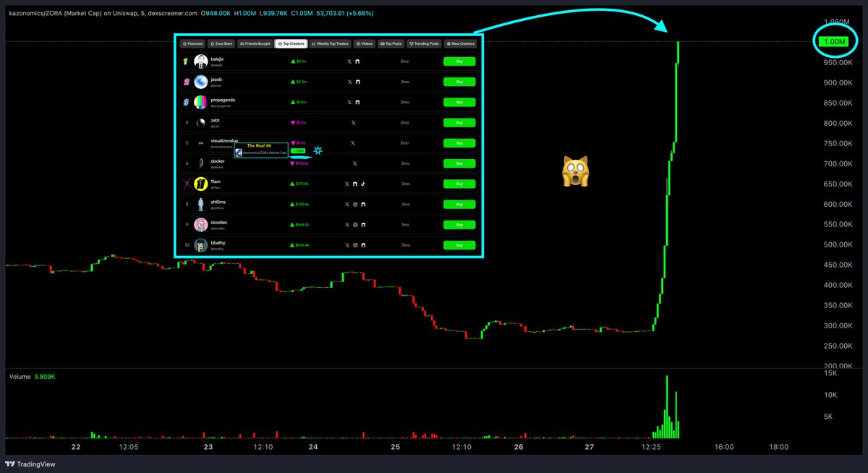This screenshot has height=473, width=868.
Task: Buy the visualizevalue creator coin
Action: coord(459,143)
